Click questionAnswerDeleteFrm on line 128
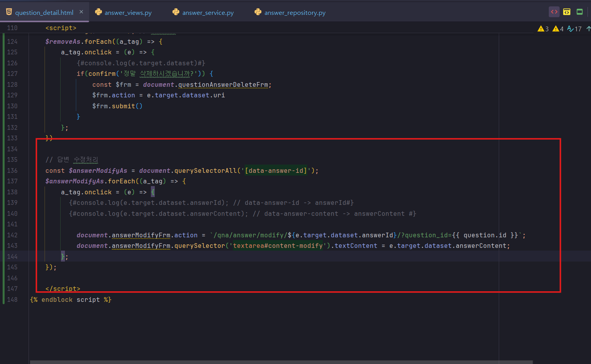The height and width of the screenshot is (364, 591). (x=223, y=84)
